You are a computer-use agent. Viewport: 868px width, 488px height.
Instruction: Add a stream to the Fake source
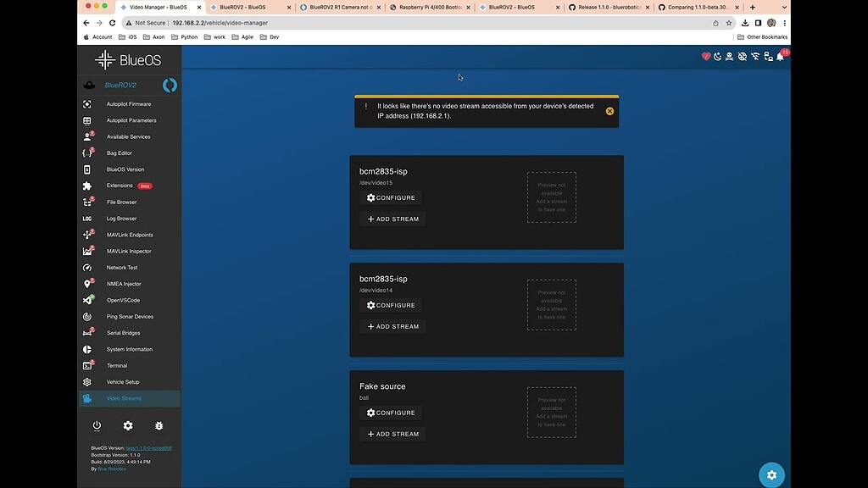coord(392,434)
